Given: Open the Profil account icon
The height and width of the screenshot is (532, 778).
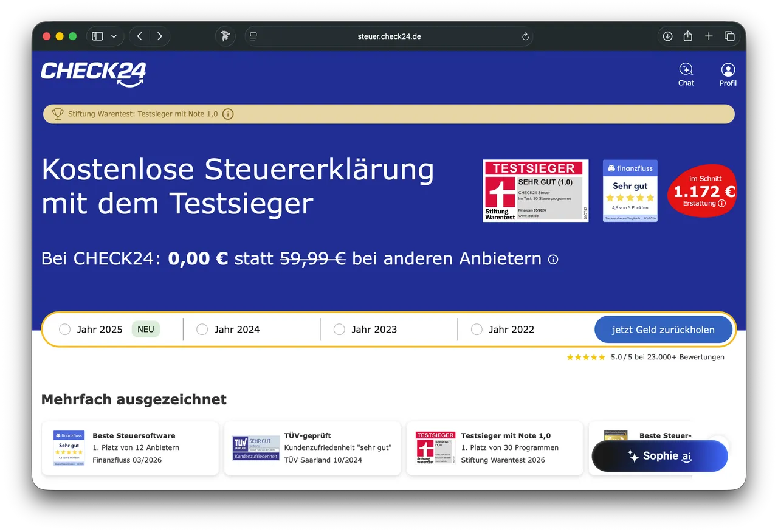Looking at the screenshot, I should (728, 74).
